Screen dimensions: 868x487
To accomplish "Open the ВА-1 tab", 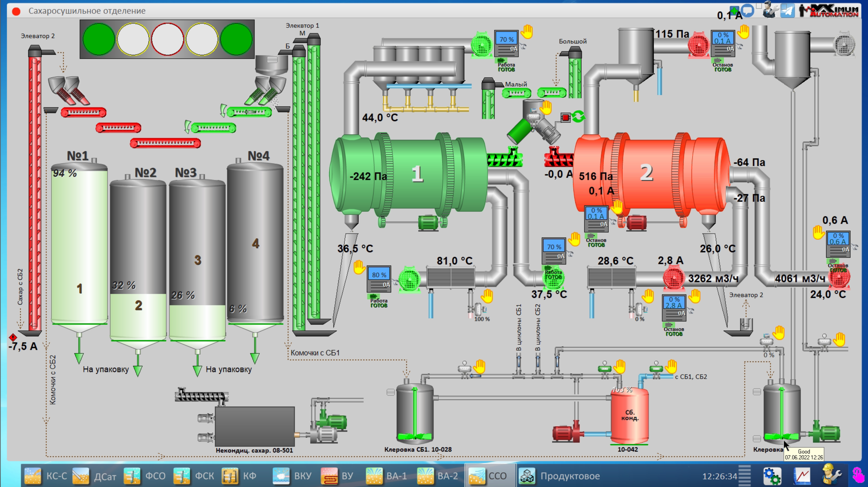I will (386, 476).
